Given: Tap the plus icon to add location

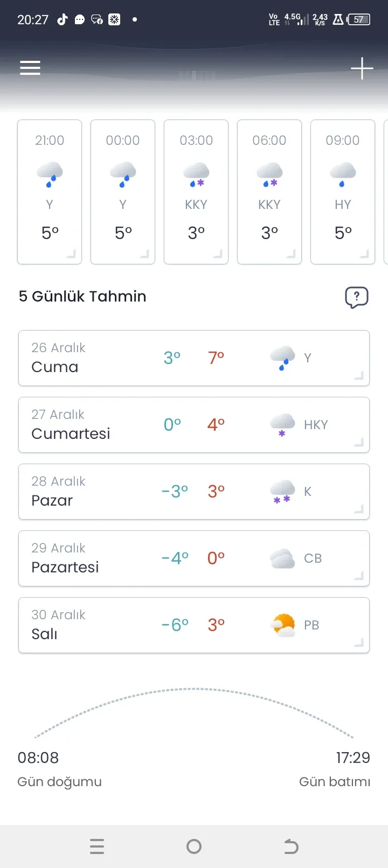Looking at the screenshot, I should 362,68.
